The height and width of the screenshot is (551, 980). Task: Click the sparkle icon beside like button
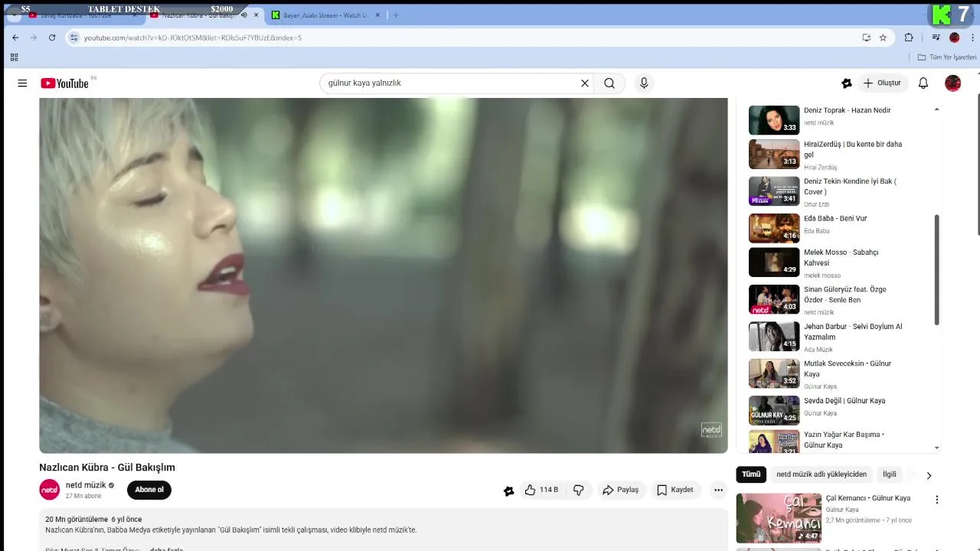(508, 491)
